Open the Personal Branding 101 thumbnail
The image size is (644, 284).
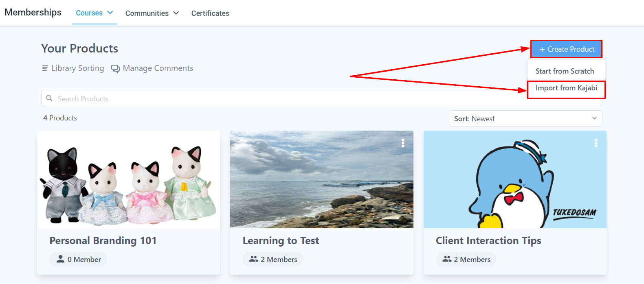pos(128,179)
